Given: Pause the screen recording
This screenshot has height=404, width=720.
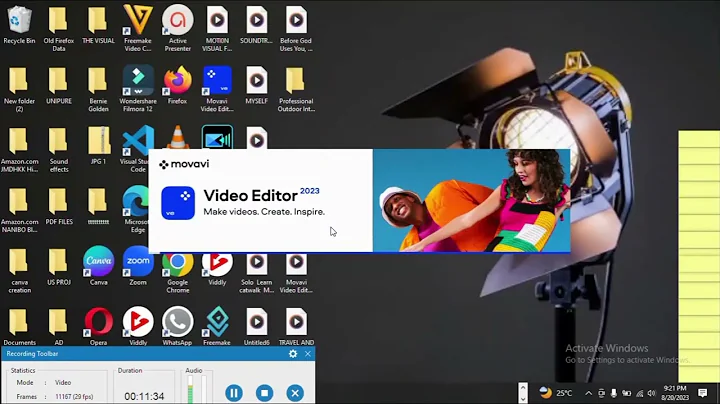Looking at the screenshot, I should coord(234,393).
